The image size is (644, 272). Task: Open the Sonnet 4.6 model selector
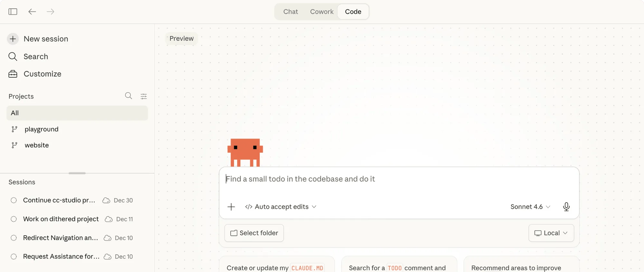click(530, 207)
